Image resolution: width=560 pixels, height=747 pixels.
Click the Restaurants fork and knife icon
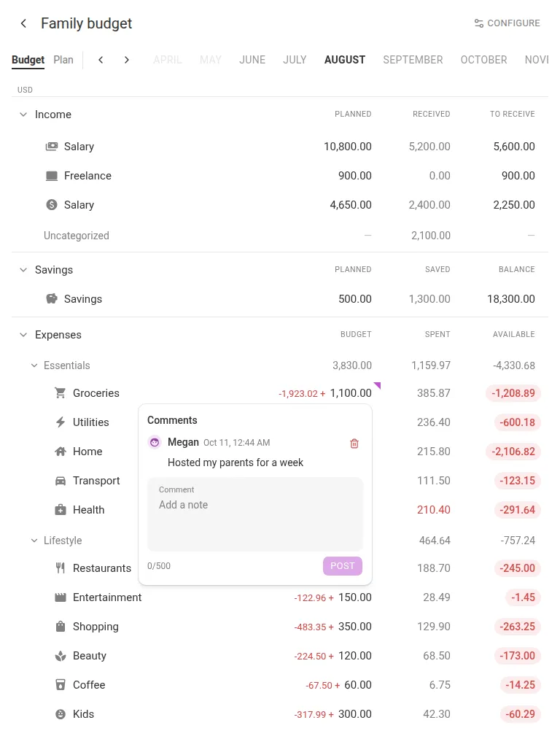pyautogui.click(x=61, y=568)
